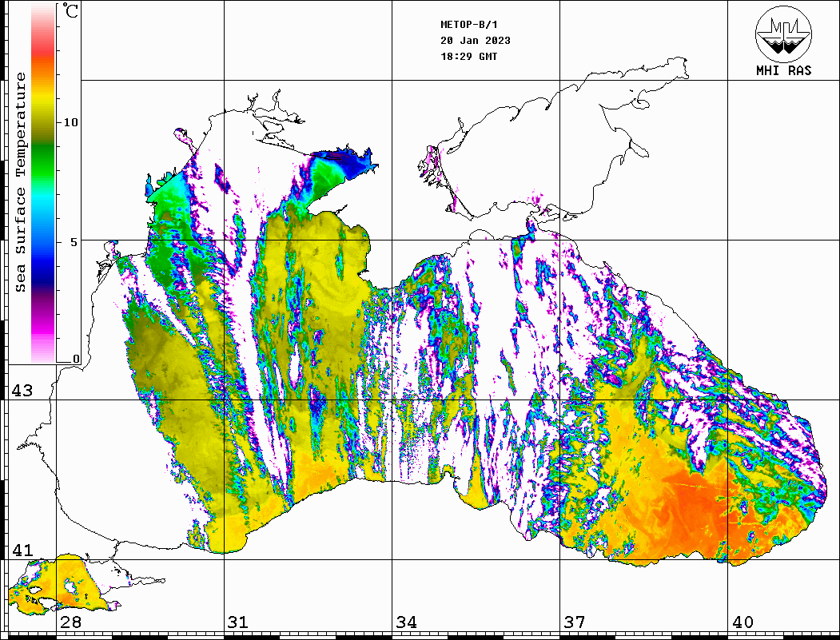Screen dimensions: 840x640
Task: Click the 'Sea Surface Temperature' vertical label
Action: (20, 182)
